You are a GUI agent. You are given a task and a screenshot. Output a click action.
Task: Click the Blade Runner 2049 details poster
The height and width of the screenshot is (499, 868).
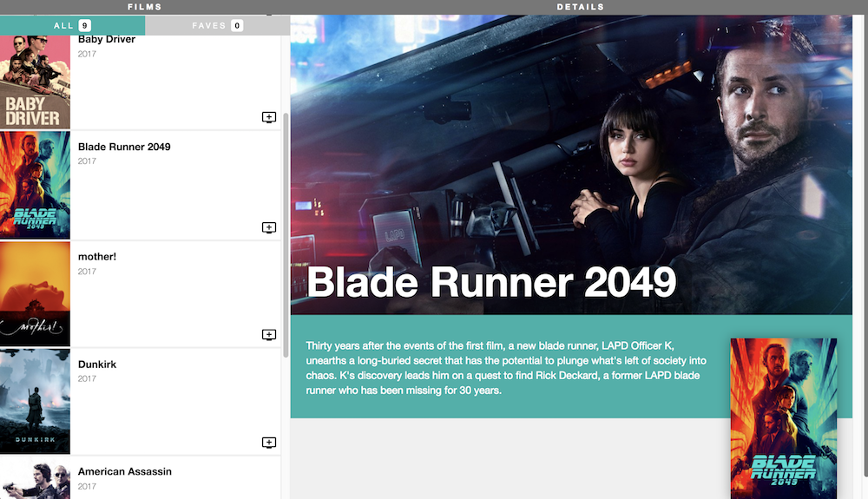pyautogui.click(x=783, y=419)
